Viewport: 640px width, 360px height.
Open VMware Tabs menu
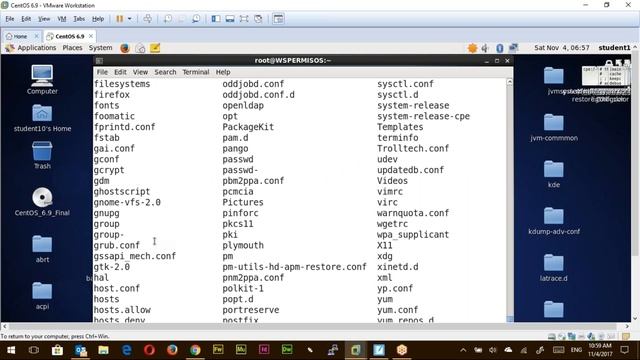79,19
